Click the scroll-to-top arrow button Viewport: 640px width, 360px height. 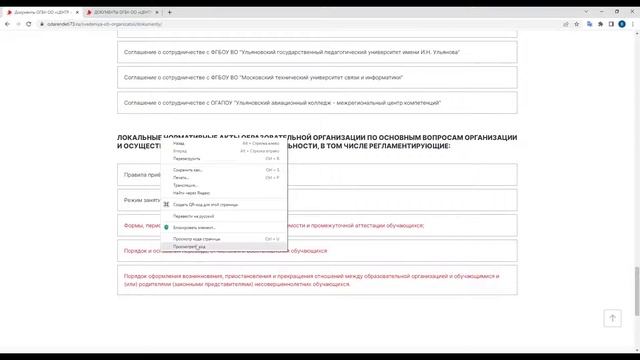pos(612,318)
